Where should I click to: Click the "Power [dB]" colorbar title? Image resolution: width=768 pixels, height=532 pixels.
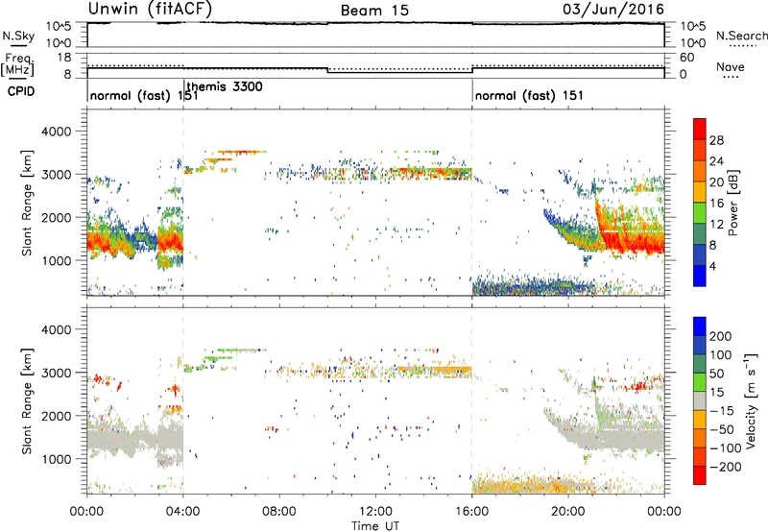point(732,203)
